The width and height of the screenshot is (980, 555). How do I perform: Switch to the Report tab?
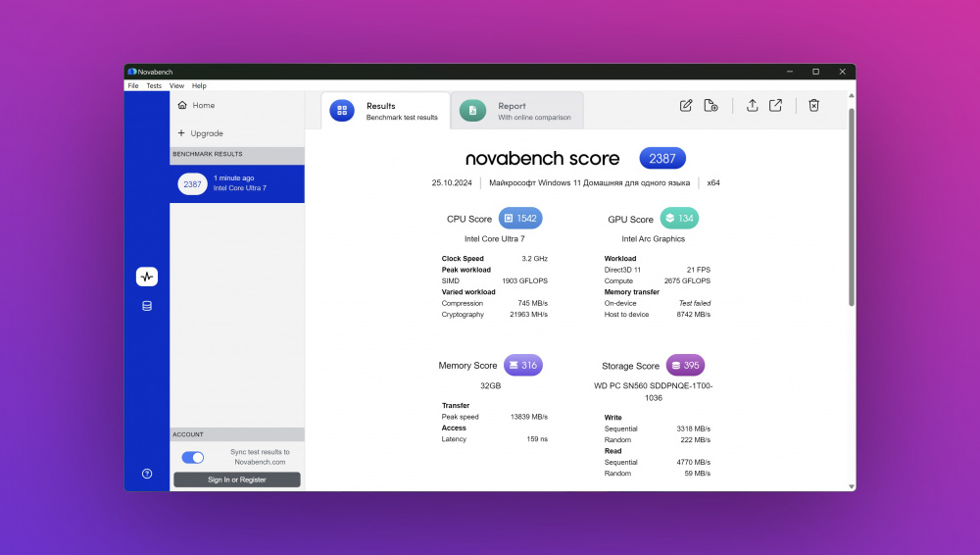click(x=516, y=111)
